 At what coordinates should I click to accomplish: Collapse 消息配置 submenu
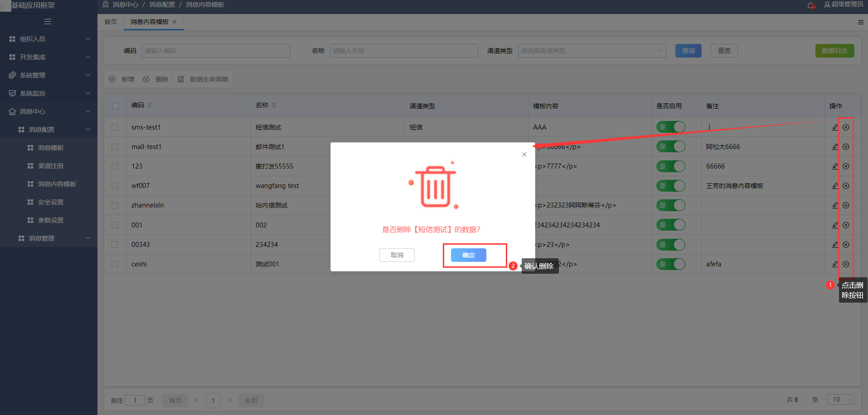48,130
